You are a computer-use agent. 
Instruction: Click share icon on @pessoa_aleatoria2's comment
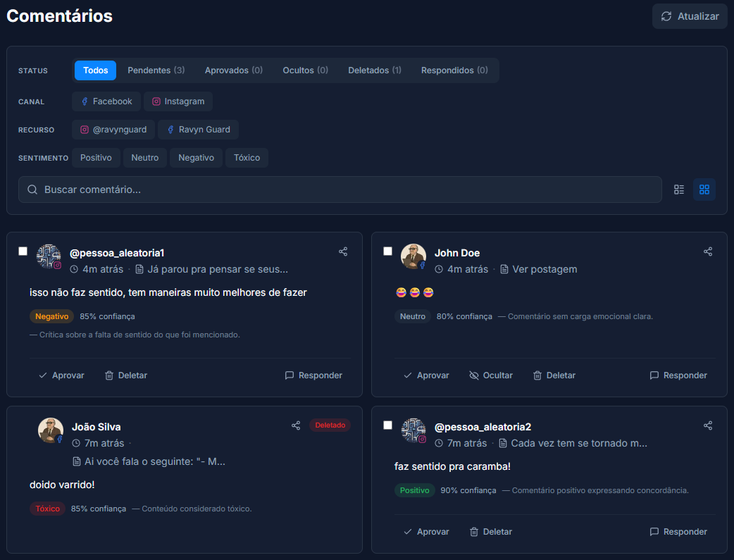(x=708, y=425)
